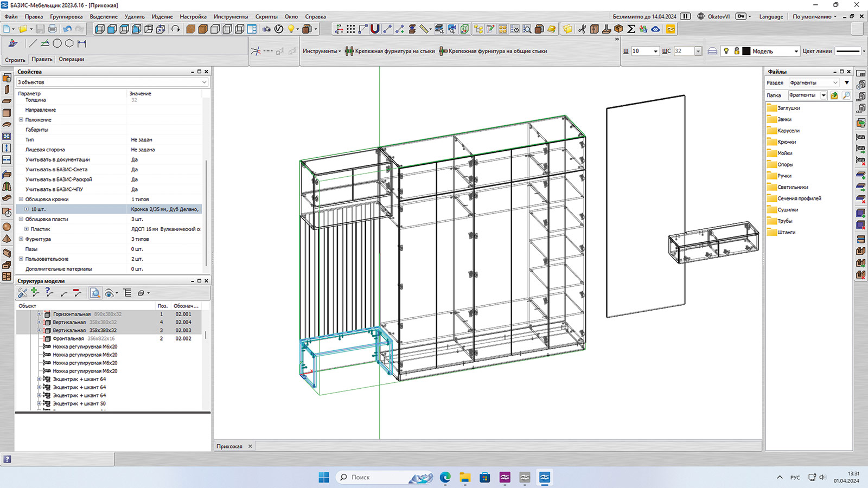Select the circle drawing tool
The image size is (868, 488).
pos(57,43)
